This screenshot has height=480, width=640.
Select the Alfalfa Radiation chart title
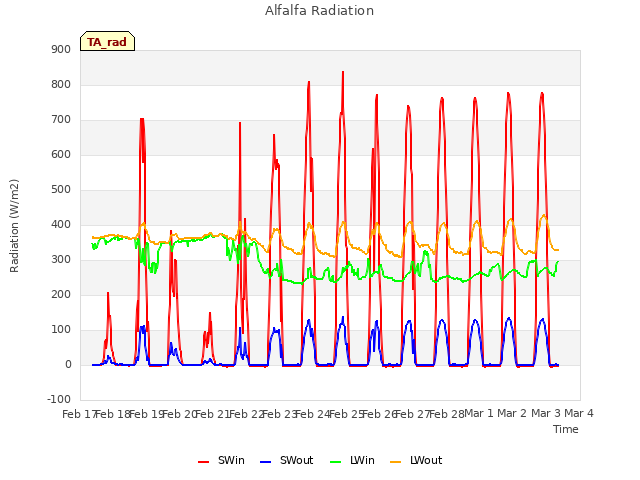coord(320,10)
